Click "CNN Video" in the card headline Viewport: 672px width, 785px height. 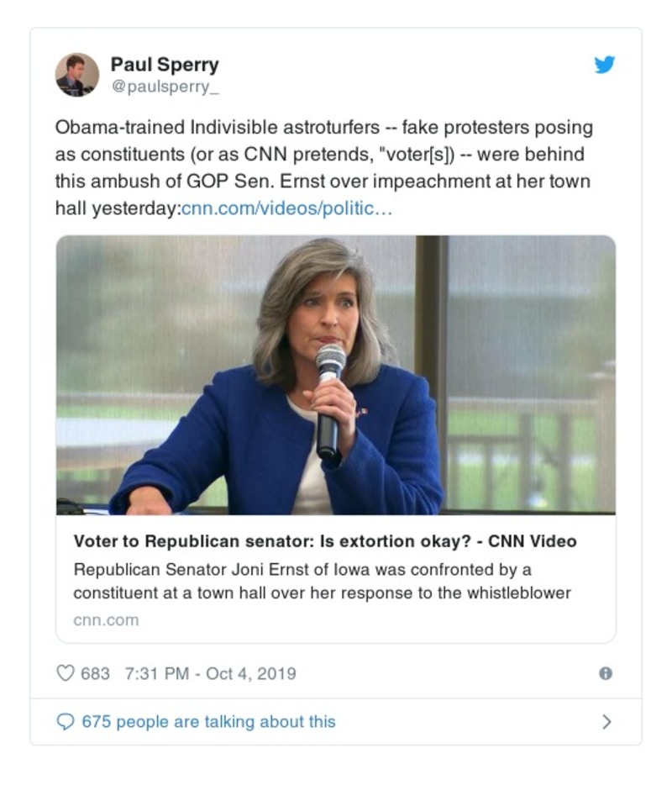(x=533, y=541)
